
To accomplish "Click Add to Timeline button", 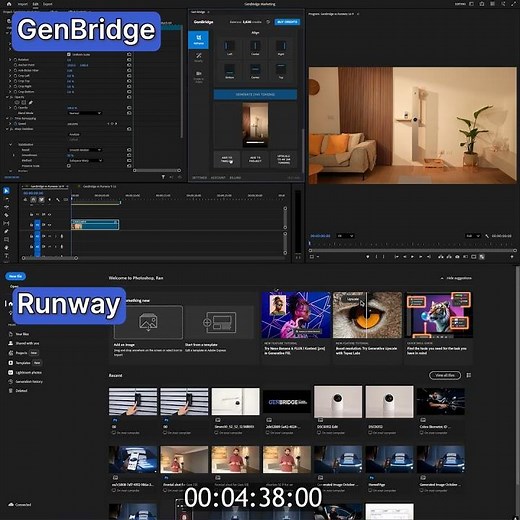I will point(227,160).
